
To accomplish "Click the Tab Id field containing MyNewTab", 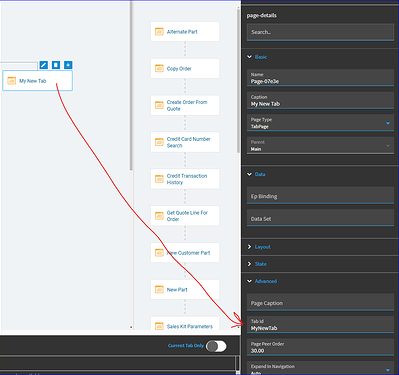I will 320,324.
